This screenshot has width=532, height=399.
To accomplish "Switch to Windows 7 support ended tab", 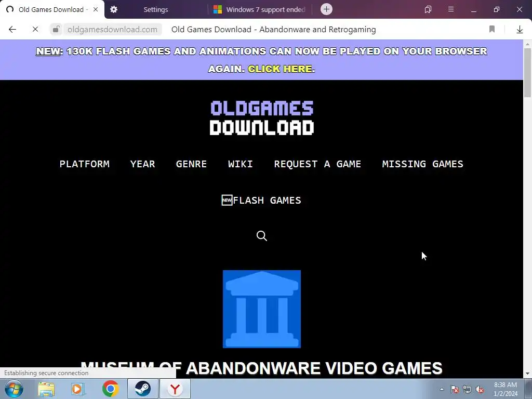I will tap(260, 9).
